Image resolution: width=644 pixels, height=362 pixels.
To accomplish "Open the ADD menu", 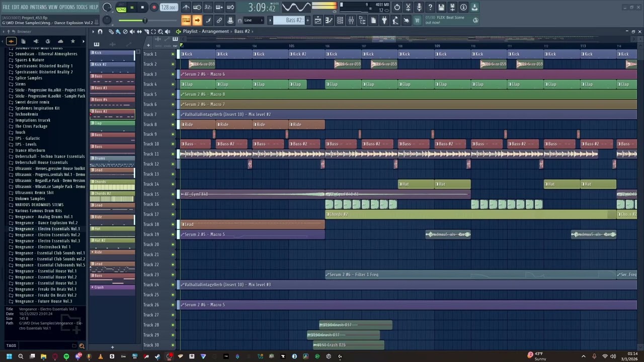I will [24, 7].
